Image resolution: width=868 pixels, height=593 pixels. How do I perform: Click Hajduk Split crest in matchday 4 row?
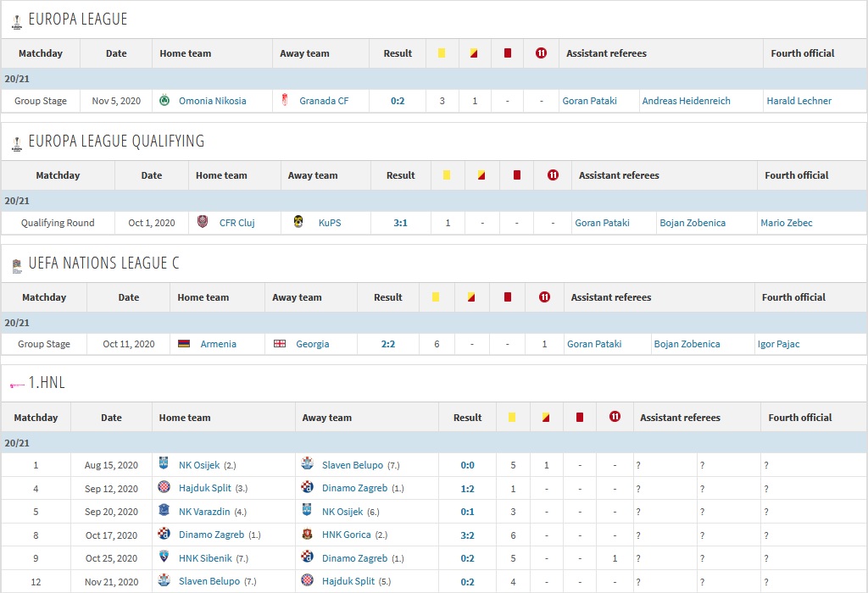click(x=164, y=487)
